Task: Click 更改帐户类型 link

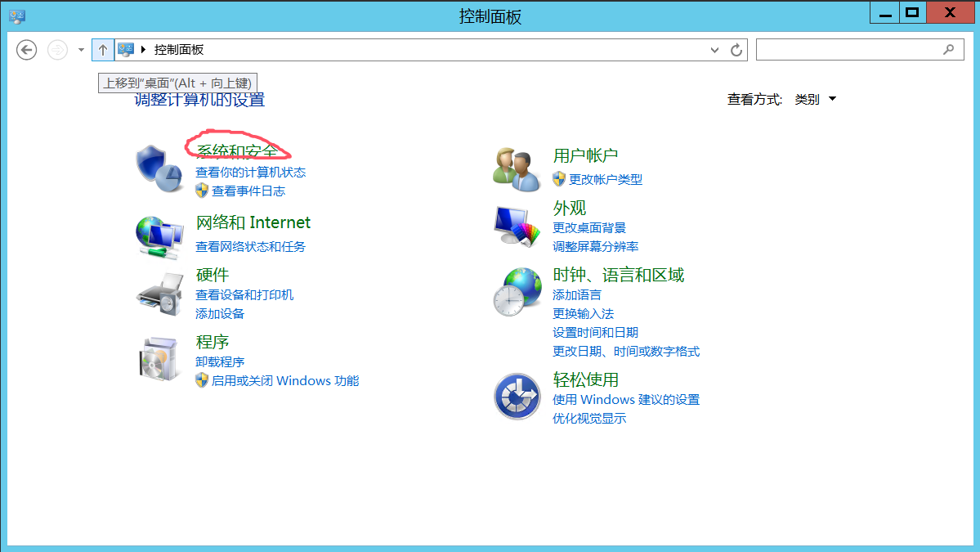Action: tap(606, 179)
